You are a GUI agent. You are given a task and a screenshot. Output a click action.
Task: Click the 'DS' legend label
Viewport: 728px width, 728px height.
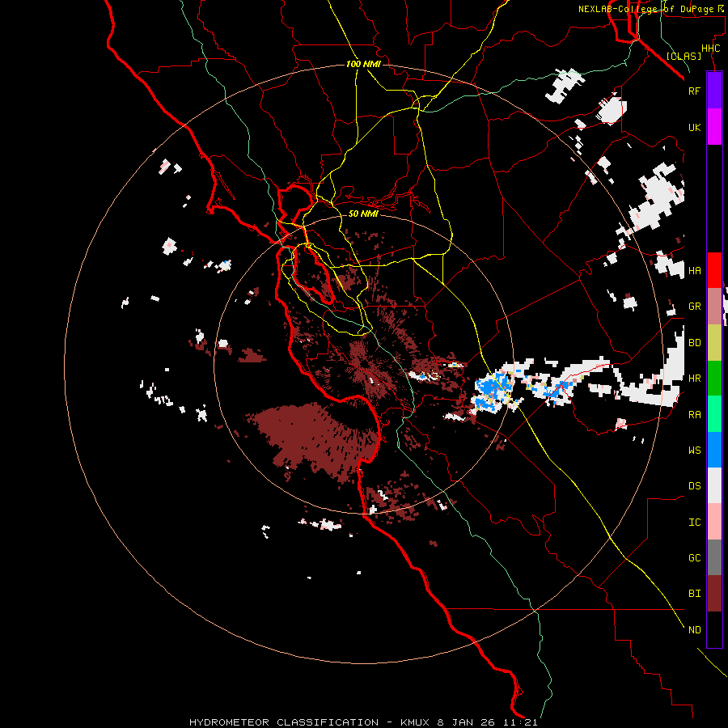tap(695, 486)
